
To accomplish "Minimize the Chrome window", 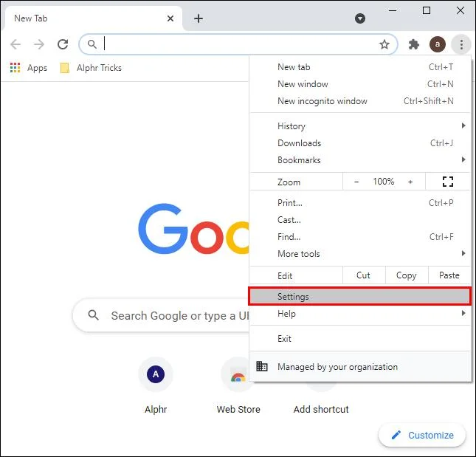I will coord(393,10).
